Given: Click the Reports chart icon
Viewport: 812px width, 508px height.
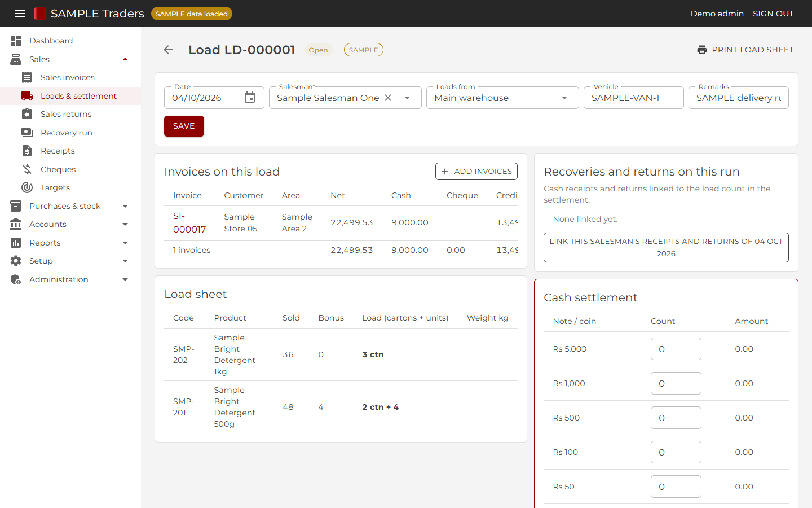Looking at the screenshot, I should click(16, 243).
